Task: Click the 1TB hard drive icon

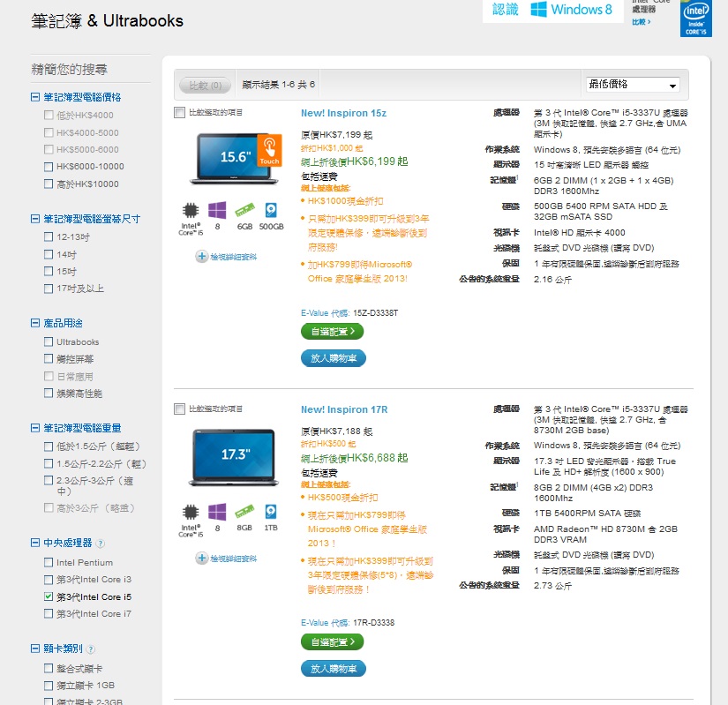Action: pos(271,512)
